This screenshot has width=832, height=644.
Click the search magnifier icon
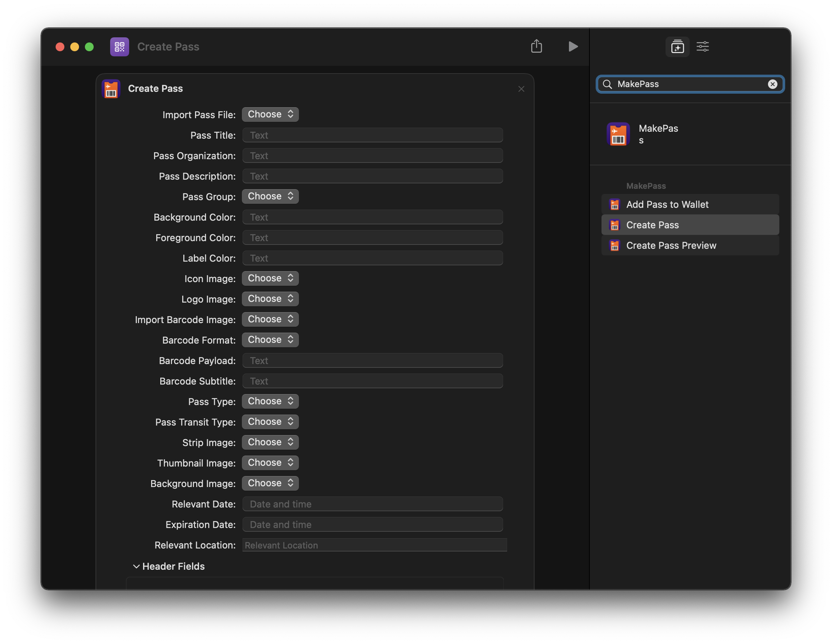pyautogui.click(x=607, y=84)
